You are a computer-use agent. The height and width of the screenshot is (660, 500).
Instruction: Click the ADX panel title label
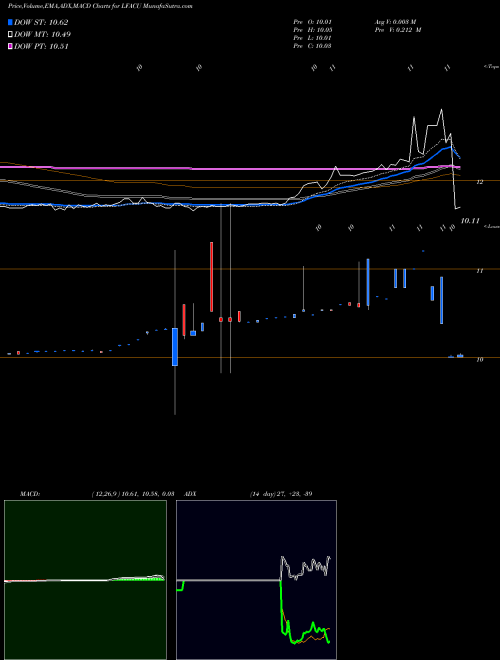tap(190, 494)
